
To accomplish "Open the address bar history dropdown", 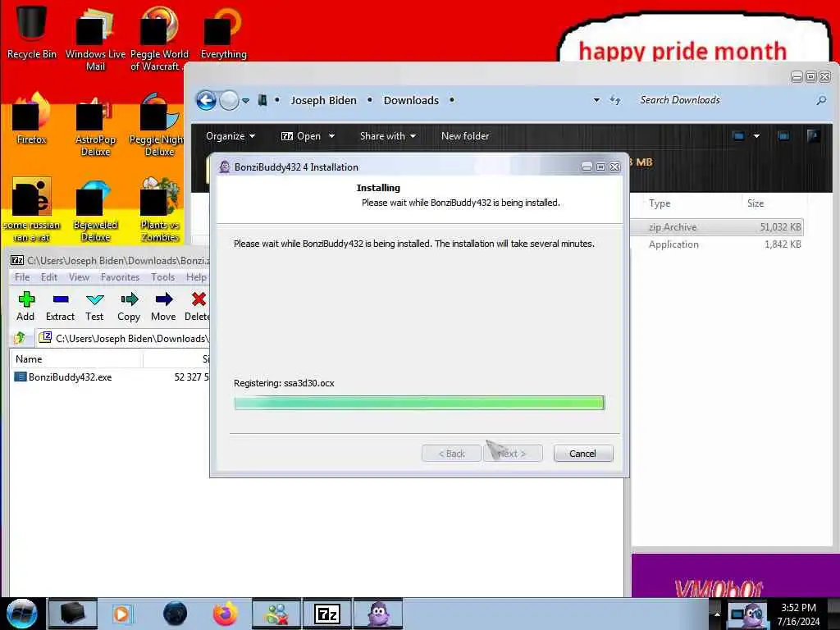I will click(596, 100).
